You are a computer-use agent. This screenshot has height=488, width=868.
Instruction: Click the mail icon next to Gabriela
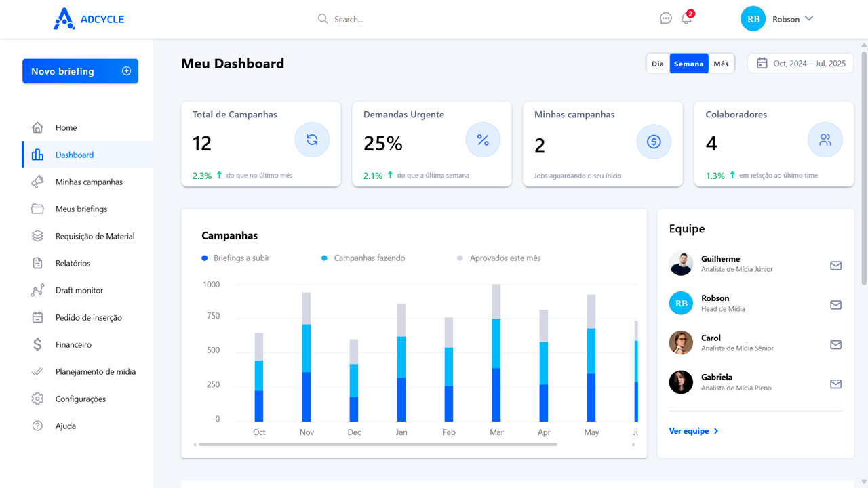pyautogui.click(x=835, y=384)
